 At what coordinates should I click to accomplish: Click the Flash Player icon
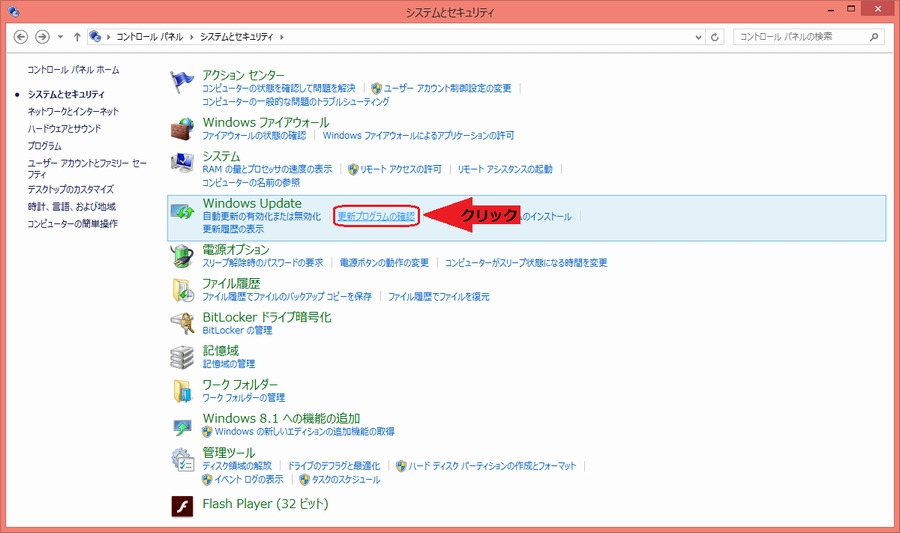(x=183, y=506)
